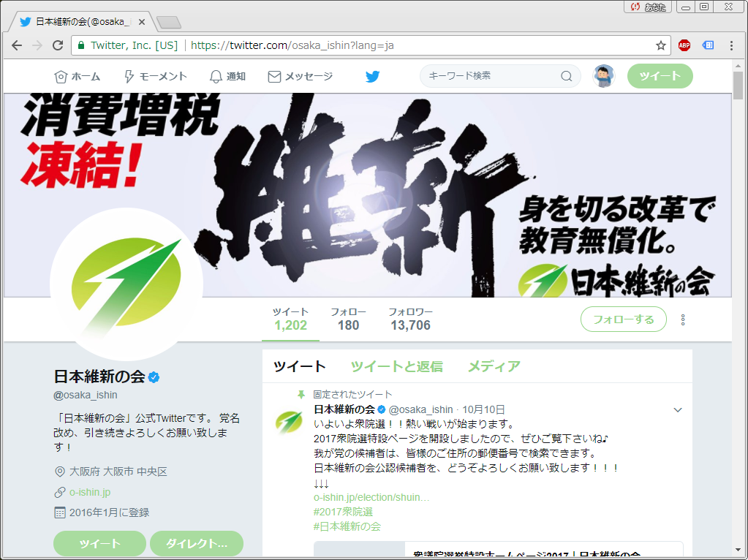Click the scrollbar down arrow

pos(738,550)
